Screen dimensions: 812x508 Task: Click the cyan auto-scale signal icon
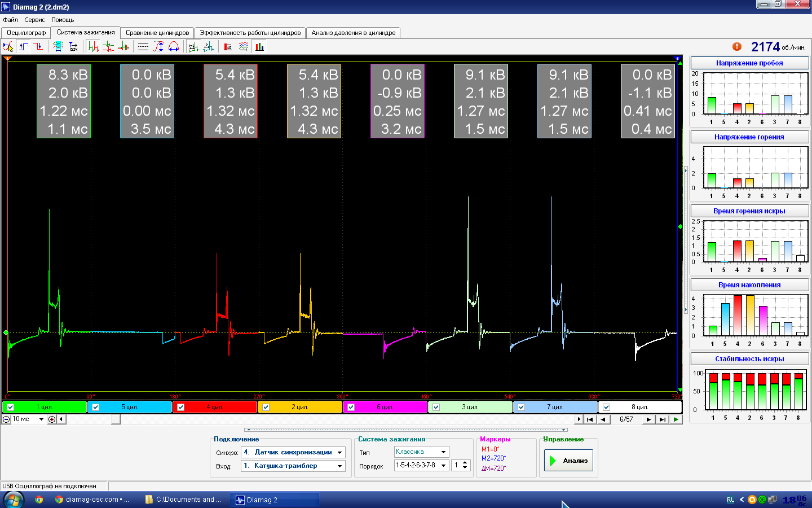click(x=58, y=47)
